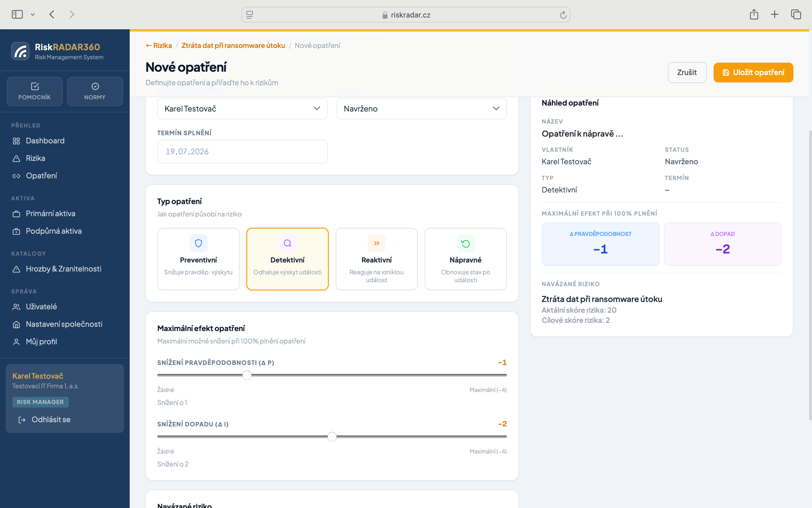
Task: Select the Detektivní measure type
Action: pyautogui.click(x=288, y=259)
